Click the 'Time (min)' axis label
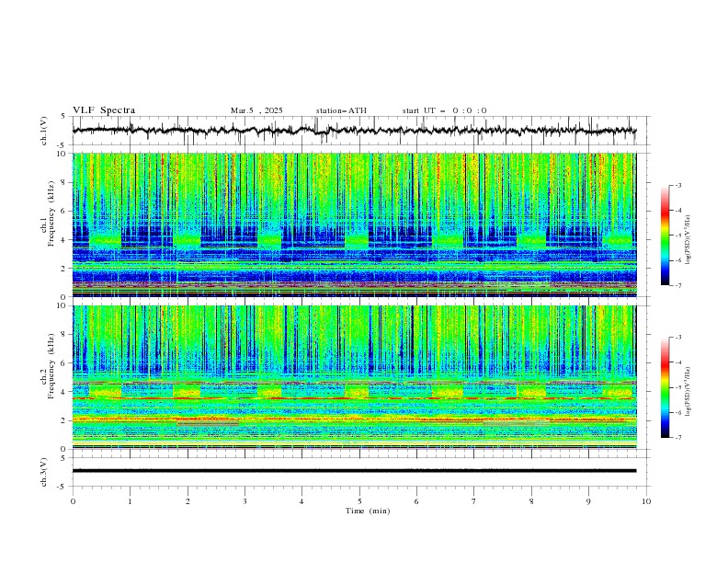The width and height of the screenshot is (728, 563). (368, 511)
